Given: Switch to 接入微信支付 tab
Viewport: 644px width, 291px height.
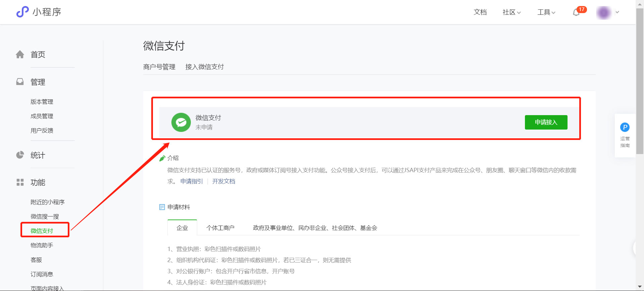Looking at the screenshot, I should 205,67.
